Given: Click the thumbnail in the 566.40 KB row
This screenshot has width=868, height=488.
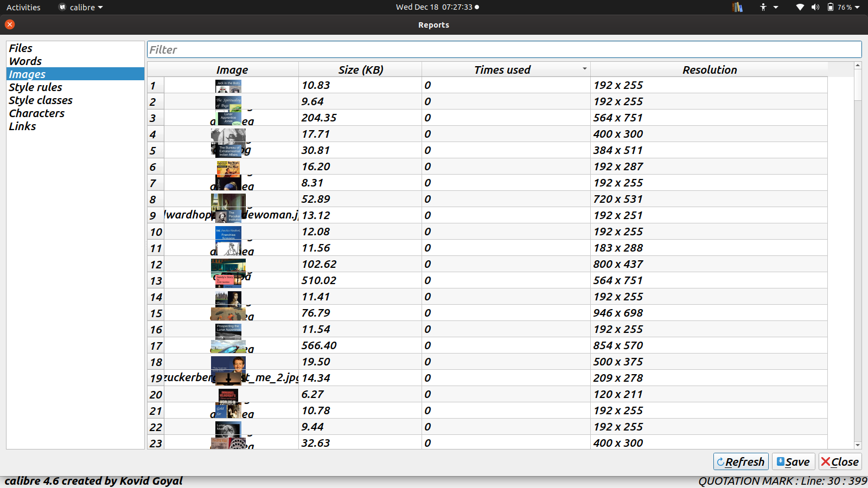Looking at the screenshot, I should click(228, 345).
